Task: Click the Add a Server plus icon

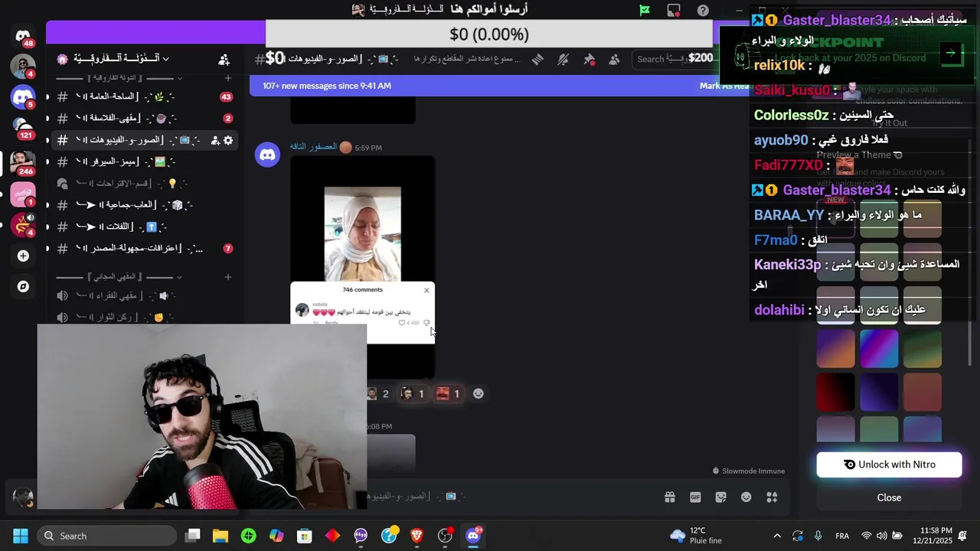Action: pyautogui.click(x=23, y=256)
